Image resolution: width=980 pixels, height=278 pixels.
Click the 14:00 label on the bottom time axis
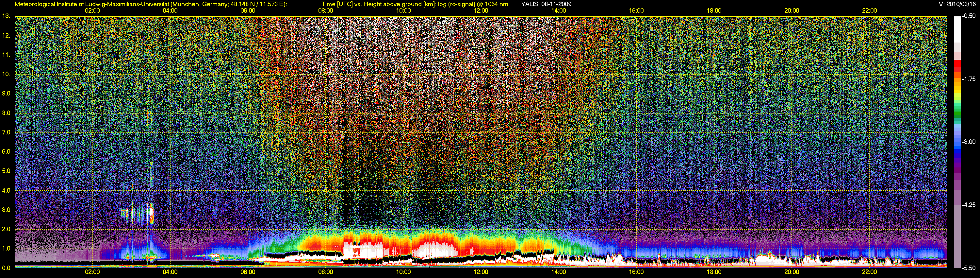(558, 272)
